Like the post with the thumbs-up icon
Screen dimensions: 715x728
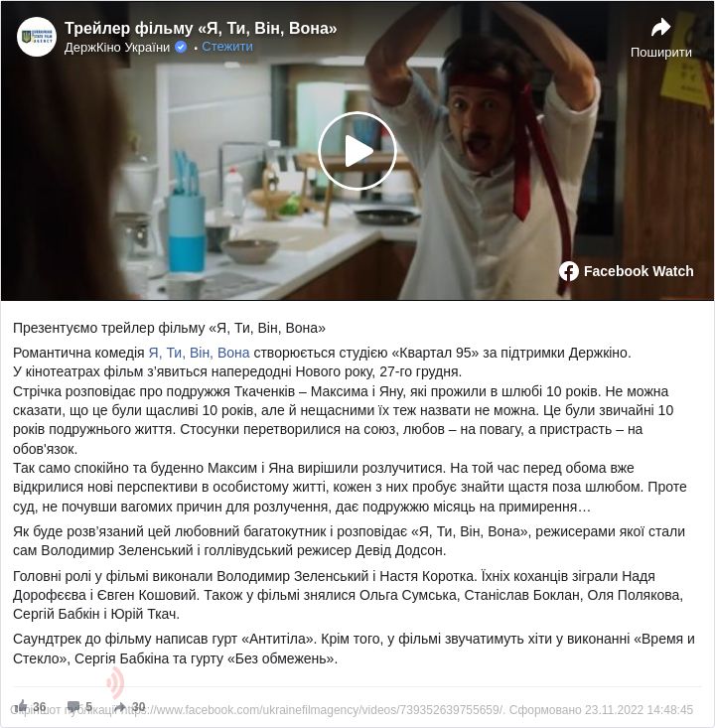point(20,706)
